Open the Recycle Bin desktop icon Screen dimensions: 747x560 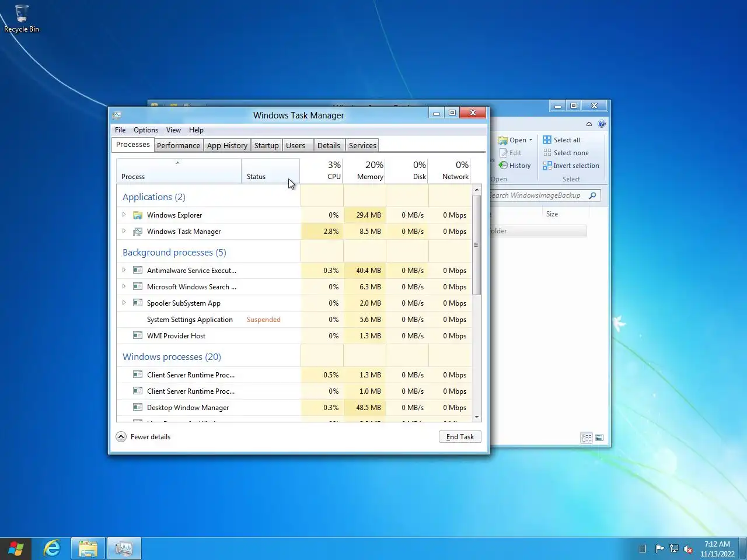pyautogui.click(x=22, y=19)
